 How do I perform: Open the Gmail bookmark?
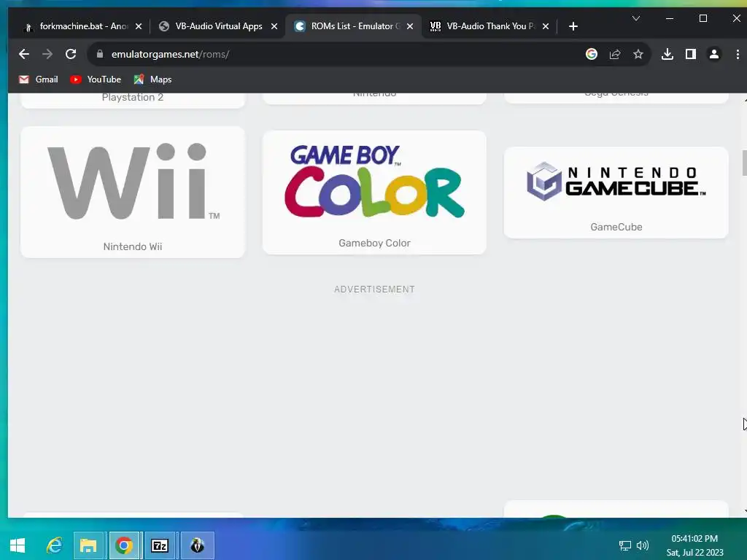[38, 79]
